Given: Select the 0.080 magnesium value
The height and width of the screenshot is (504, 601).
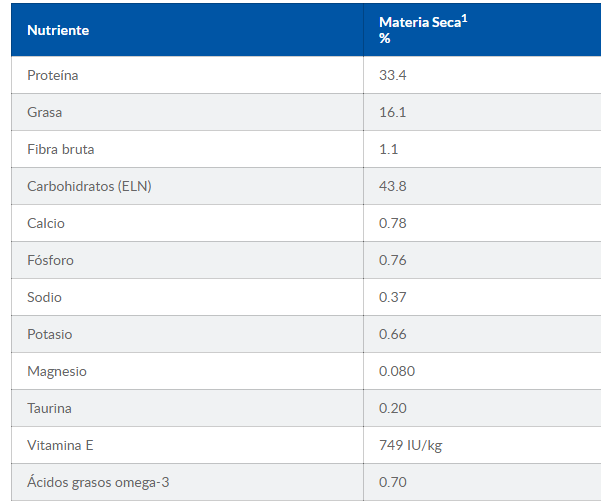Looking at the screenshot, I should tap(397, 371).
